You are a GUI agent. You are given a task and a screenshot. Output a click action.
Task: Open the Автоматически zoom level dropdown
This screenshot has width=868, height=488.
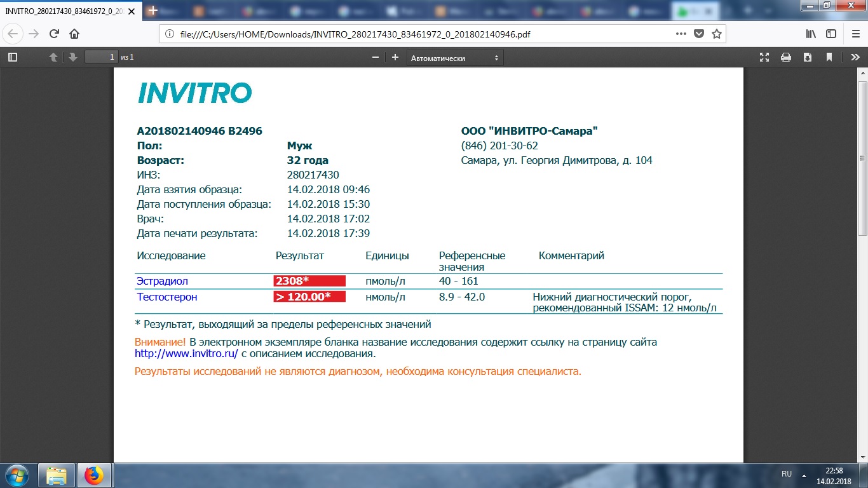point(454,58)
